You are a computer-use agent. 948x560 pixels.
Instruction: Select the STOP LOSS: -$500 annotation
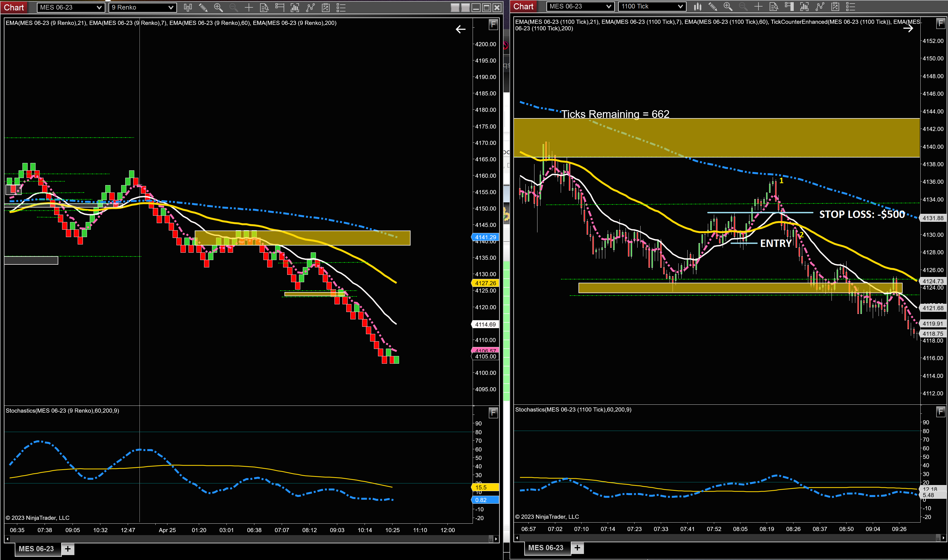click(862, 214)
